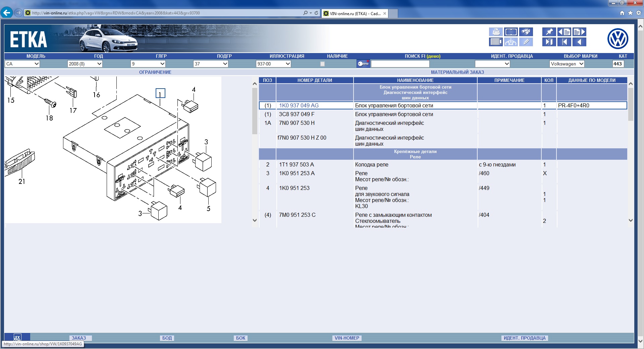Click the ОГРАНИЧЕНИЕ link

[x=155, y=72]
